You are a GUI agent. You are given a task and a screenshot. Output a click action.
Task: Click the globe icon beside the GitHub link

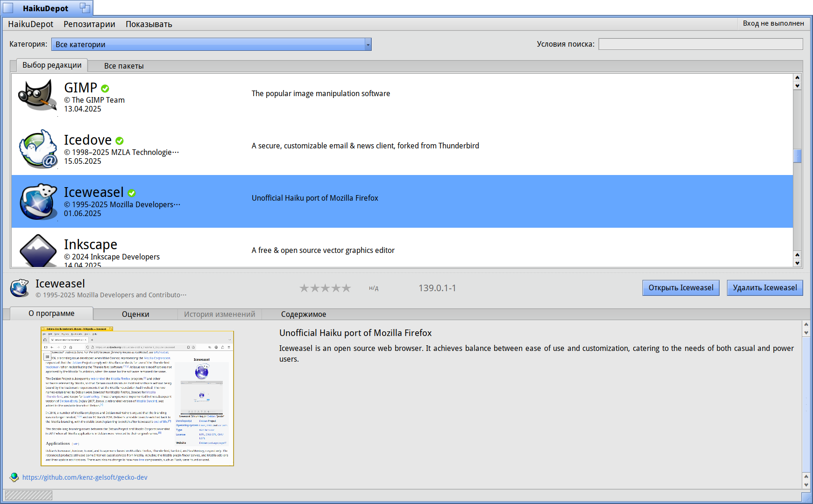[14, 477]
